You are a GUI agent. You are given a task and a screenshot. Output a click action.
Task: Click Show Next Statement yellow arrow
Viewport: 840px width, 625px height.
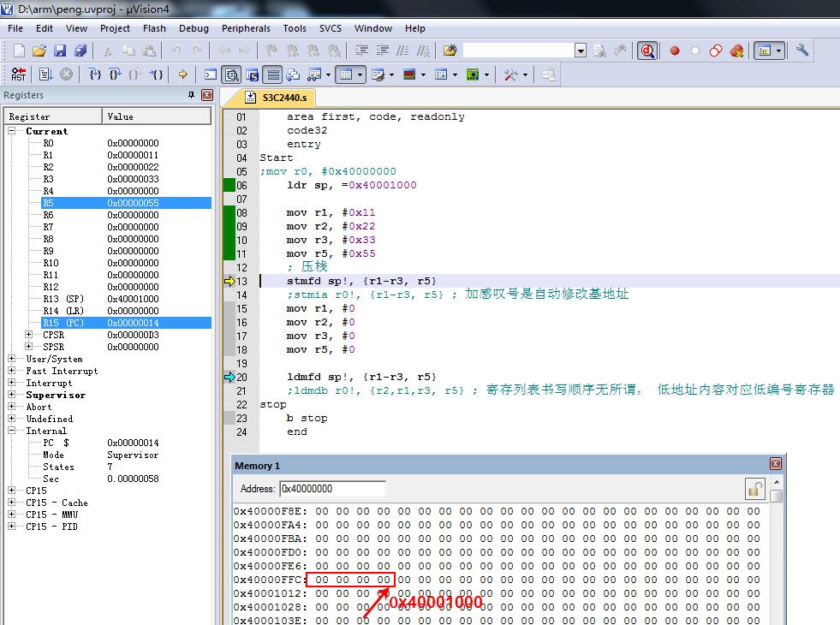(x=182, y=74)
